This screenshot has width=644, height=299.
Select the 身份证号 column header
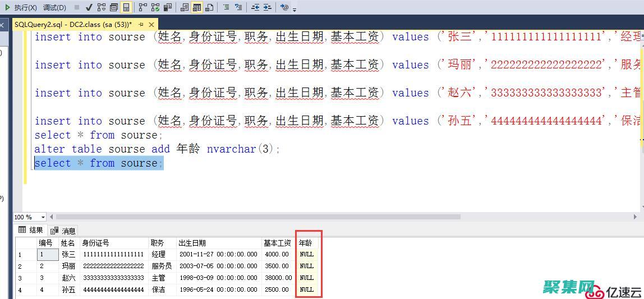point(95,243)
